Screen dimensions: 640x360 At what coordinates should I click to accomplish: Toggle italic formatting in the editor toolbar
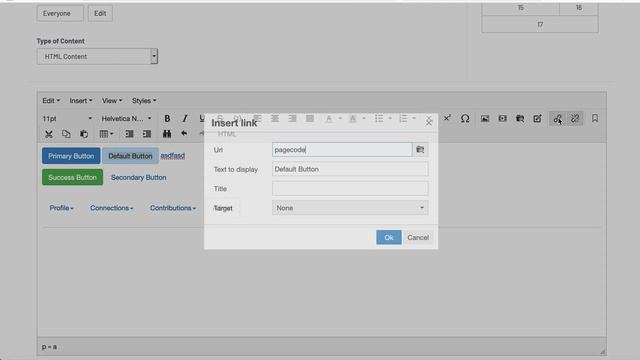pos(184,118)
